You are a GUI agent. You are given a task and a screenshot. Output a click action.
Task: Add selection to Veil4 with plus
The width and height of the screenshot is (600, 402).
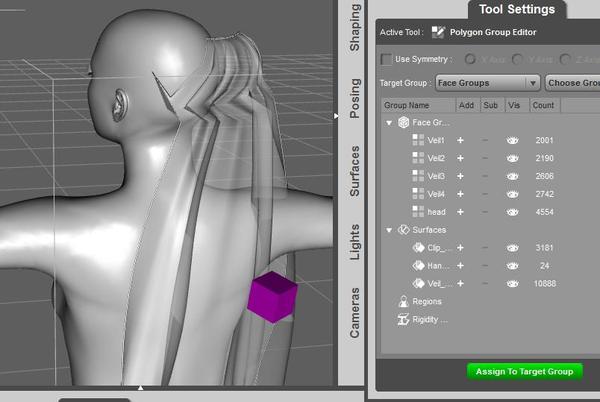[x=460, y=194]
